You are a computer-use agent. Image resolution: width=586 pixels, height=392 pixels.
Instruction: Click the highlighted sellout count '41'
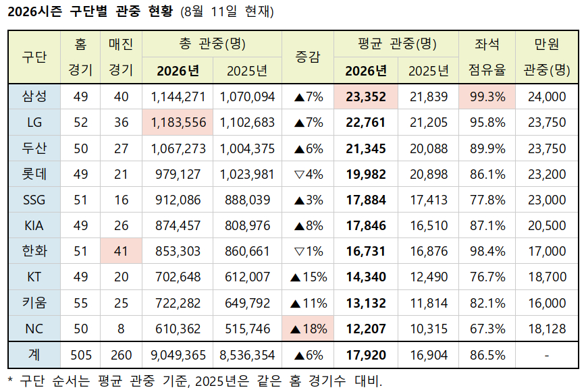pos(121,251)
